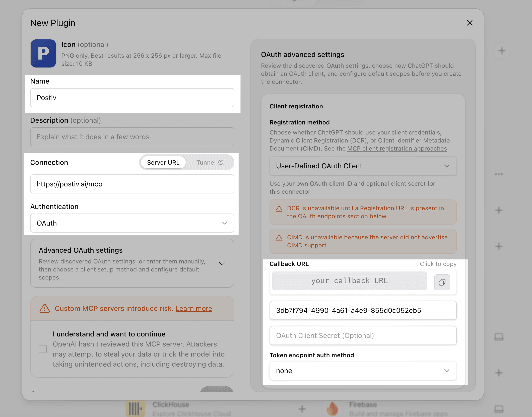Screen dimensions: 532x417
Task: Close the New Plugin dialog
Action: click(470, 23)
